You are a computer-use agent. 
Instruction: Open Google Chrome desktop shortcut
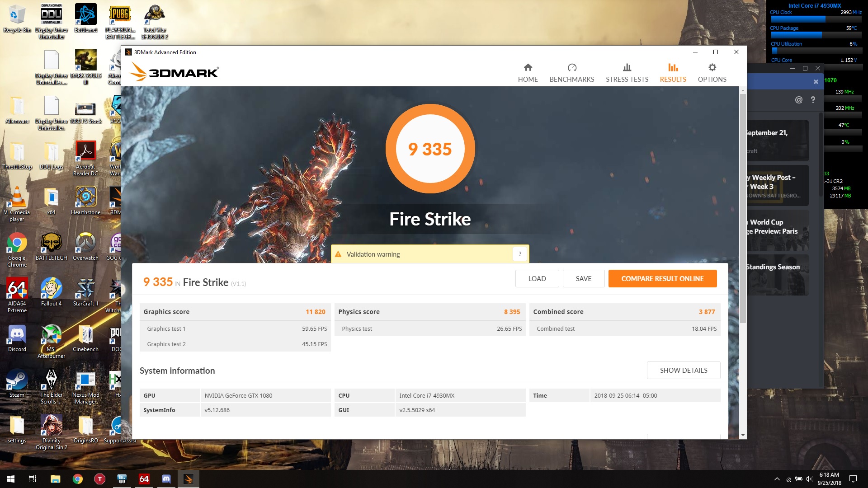click(17, 250)
